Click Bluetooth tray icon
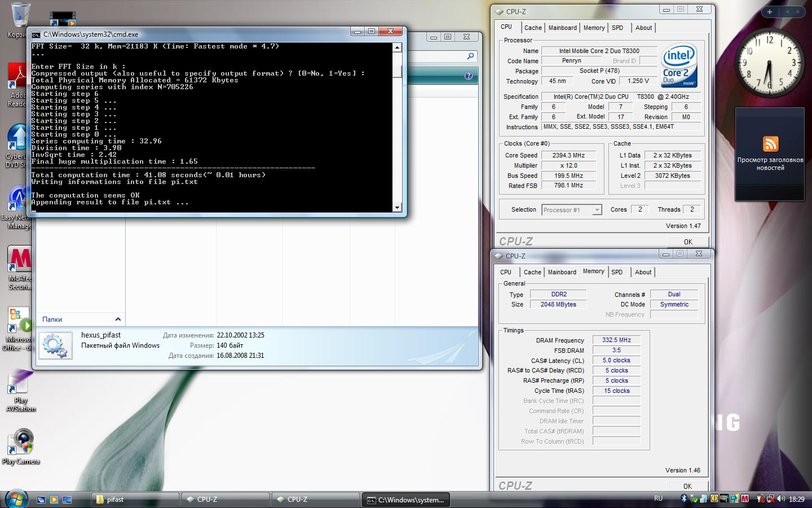 click(684, 499)
